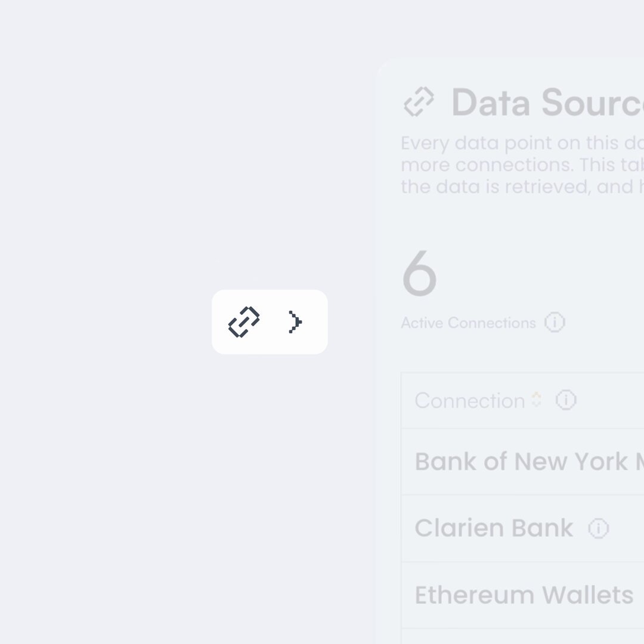Screen dimensions: 644x644
Task: Select the Bank of New York row
Action: point(522,462)
